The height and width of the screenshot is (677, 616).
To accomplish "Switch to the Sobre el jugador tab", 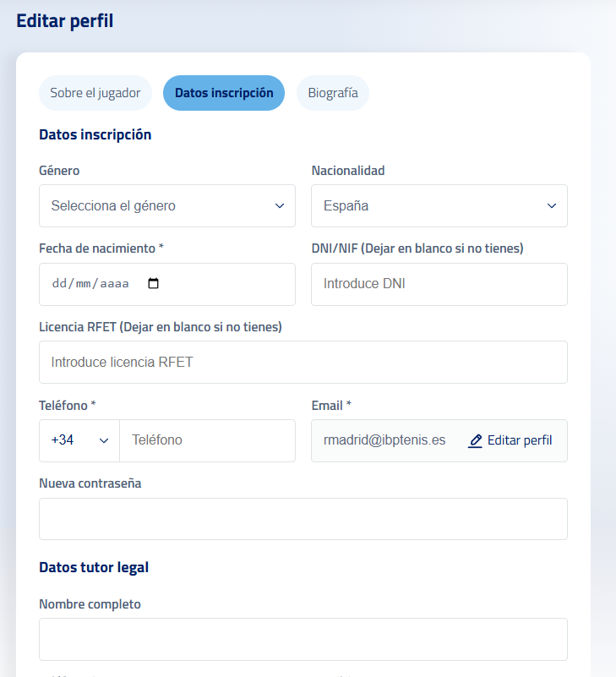I will (95, 93).
